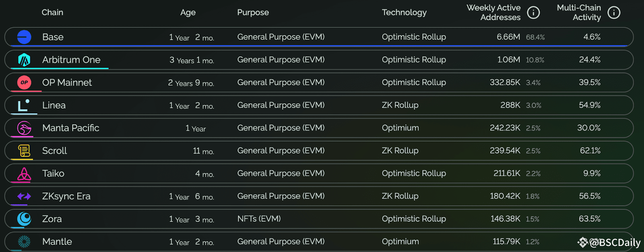The width and height of the screenshot is (644, 252).
Task: Click the Weekly Active Addresses header text
Action: tap(493, 12)
